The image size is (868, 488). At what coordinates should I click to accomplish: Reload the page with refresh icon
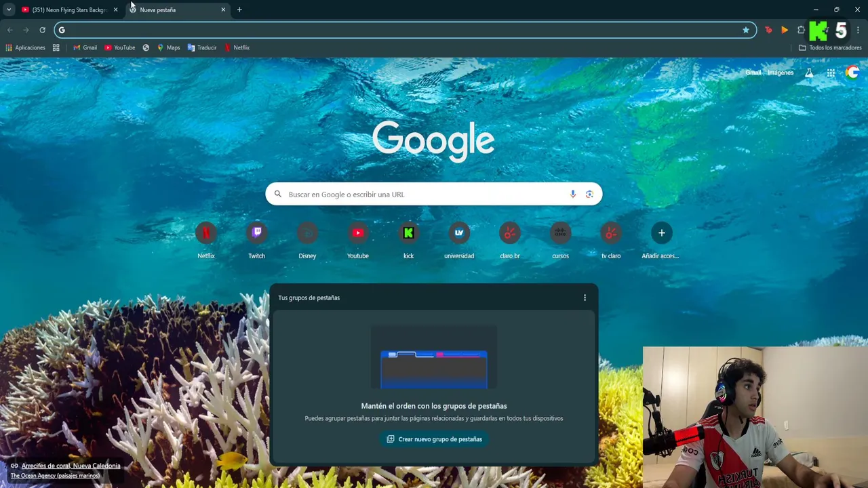click(42, 30)
